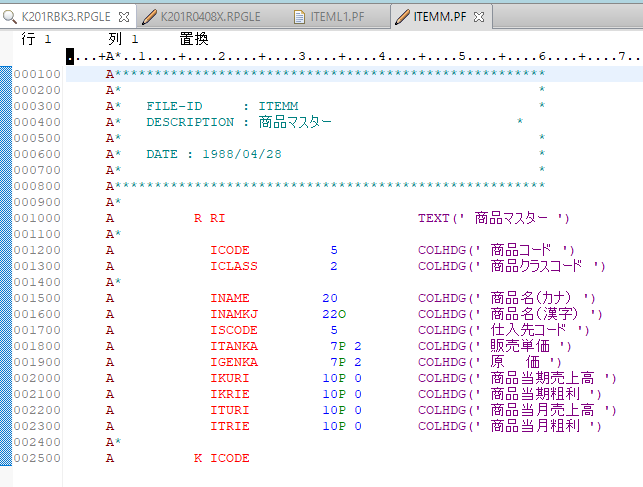Click the IGENKA field name

click(x=234, y=362)
